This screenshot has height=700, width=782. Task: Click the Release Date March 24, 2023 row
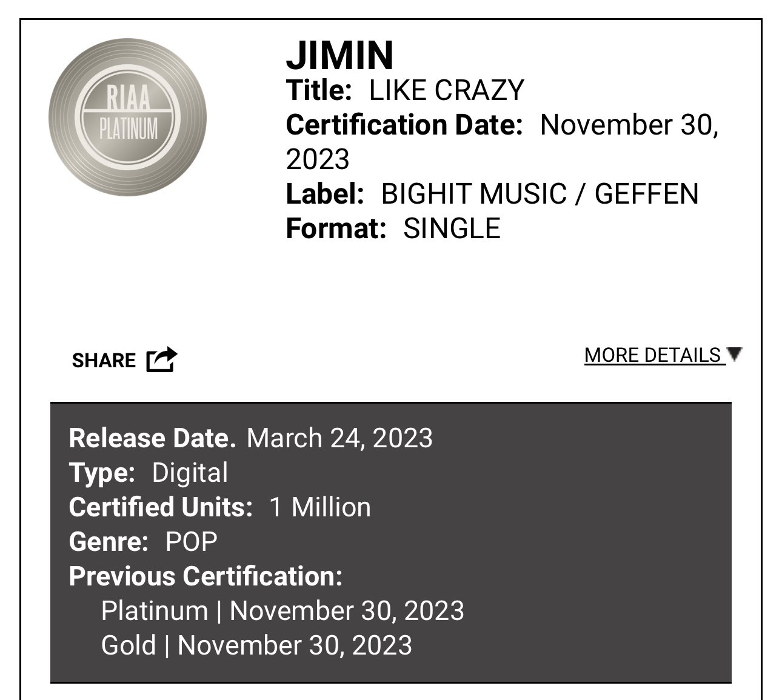pyautogui.click(x=251, y=438)
